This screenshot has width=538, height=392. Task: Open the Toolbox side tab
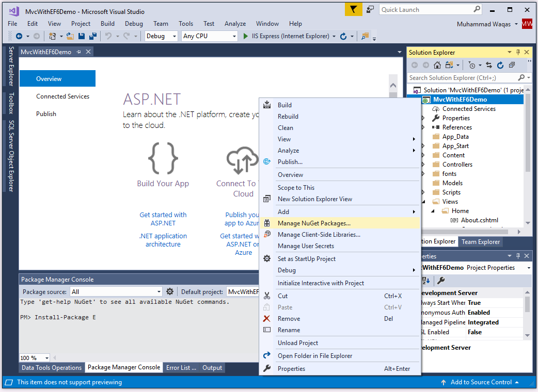pyautogui.click(x=11, y=103)
